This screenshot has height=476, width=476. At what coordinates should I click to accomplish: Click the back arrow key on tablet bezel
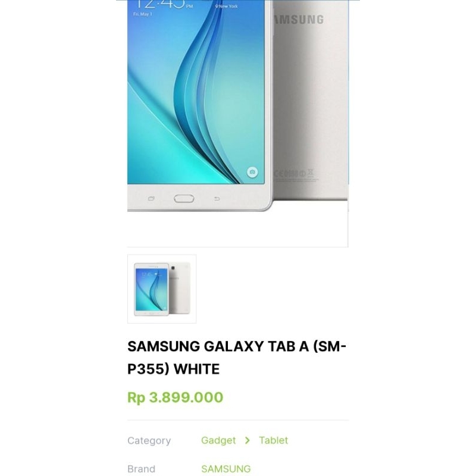click(x=217, y=199)
